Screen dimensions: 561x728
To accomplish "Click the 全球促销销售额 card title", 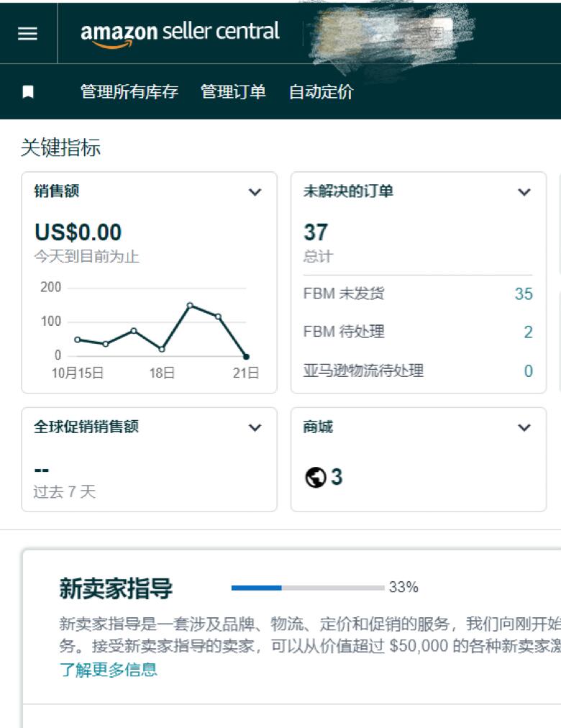I will click(x=86, y=427).
